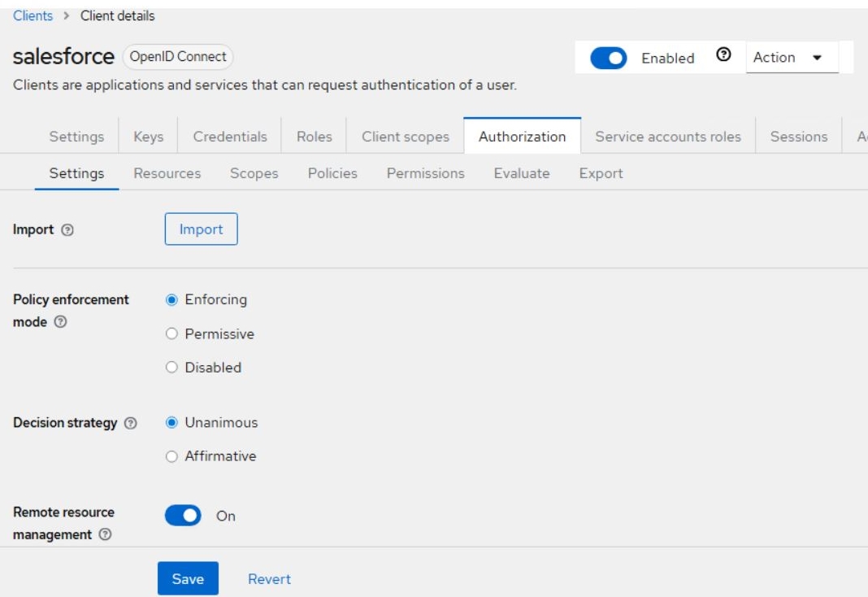
Task: Open the Policies authorization sub-tab
Action: [332, 173]
